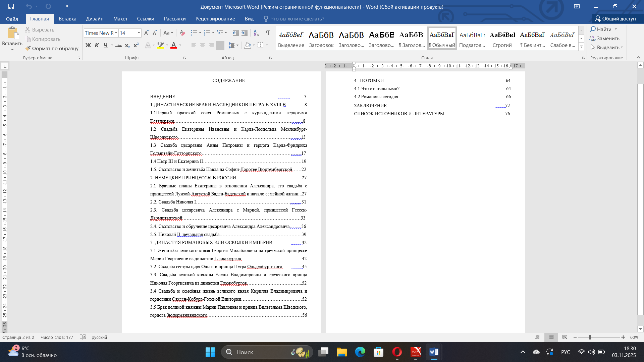Click the increase indent icon

[x=245, y=33]
